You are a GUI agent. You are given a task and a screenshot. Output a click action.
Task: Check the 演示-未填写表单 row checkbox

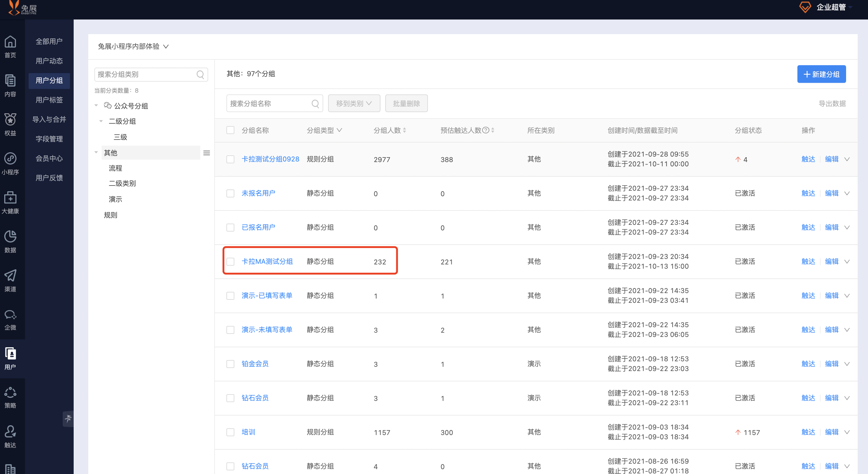click(230, 330)
